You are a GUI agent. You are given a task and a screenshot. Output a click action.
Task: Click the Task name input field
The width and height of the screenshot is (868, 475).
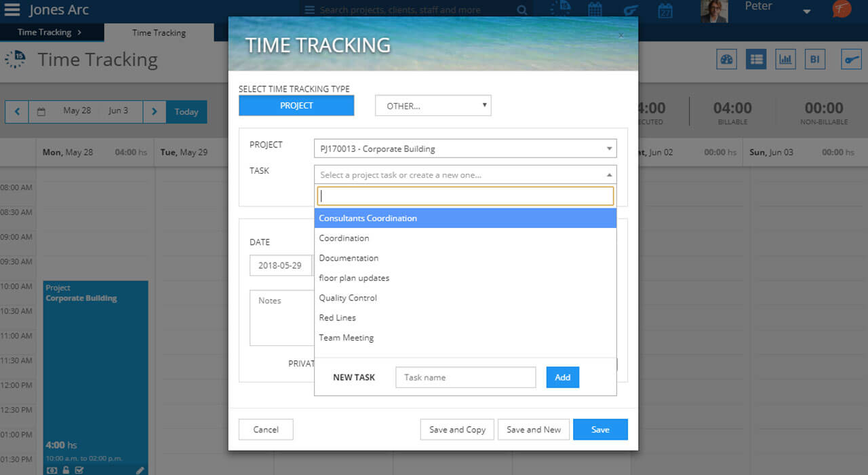(x=465, y=377)
